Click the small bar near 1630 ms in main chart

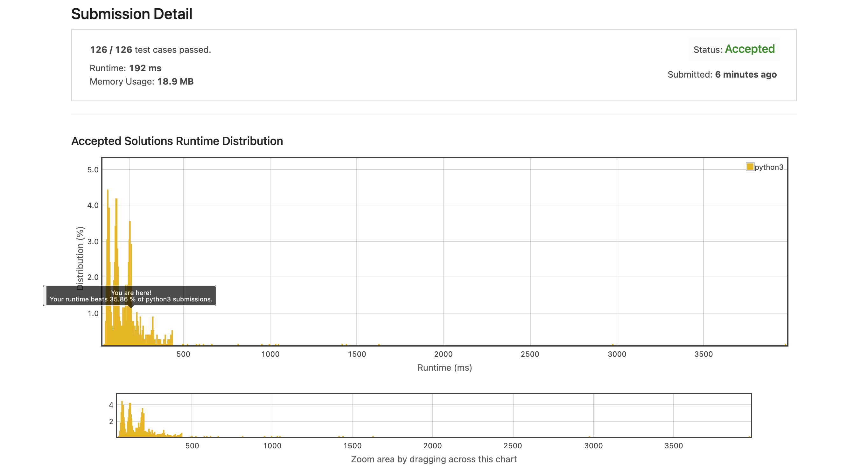tap(379, 344)
